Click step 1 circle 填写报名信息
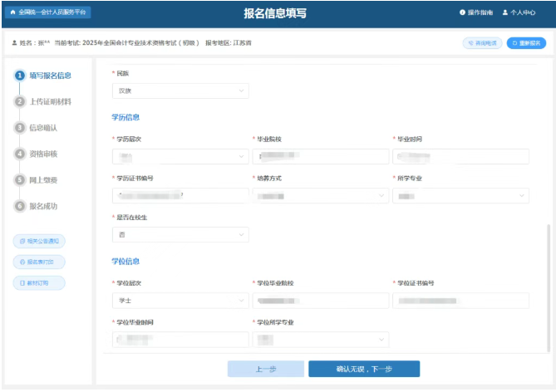The image size is (556, 392). (20, 76)
